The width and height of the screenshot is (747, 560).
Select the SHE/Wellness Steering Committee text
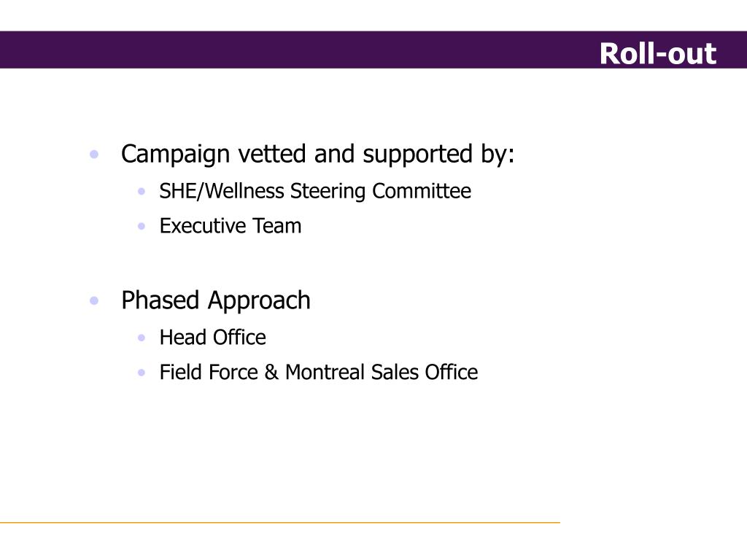pyautogui.click(x=315, y=192)
